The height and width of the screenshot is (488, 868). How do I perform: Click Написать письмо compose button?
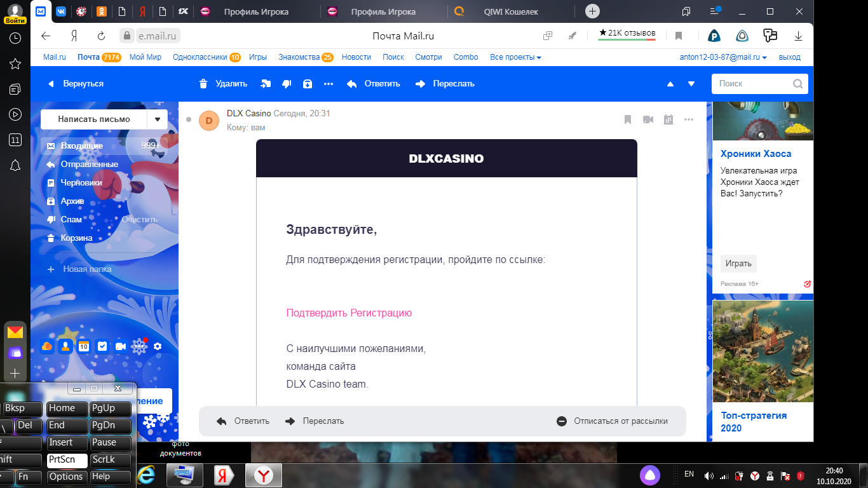(94, 119)
